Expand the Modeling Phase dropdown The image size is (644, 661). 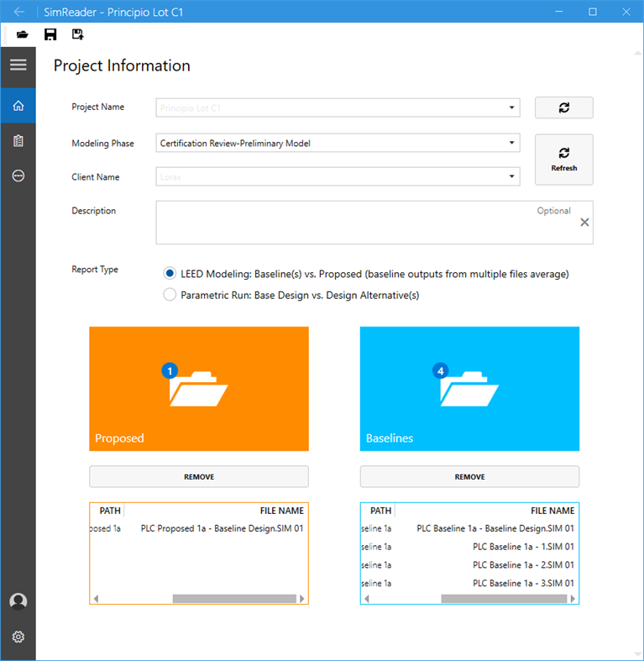click(511, 143)
